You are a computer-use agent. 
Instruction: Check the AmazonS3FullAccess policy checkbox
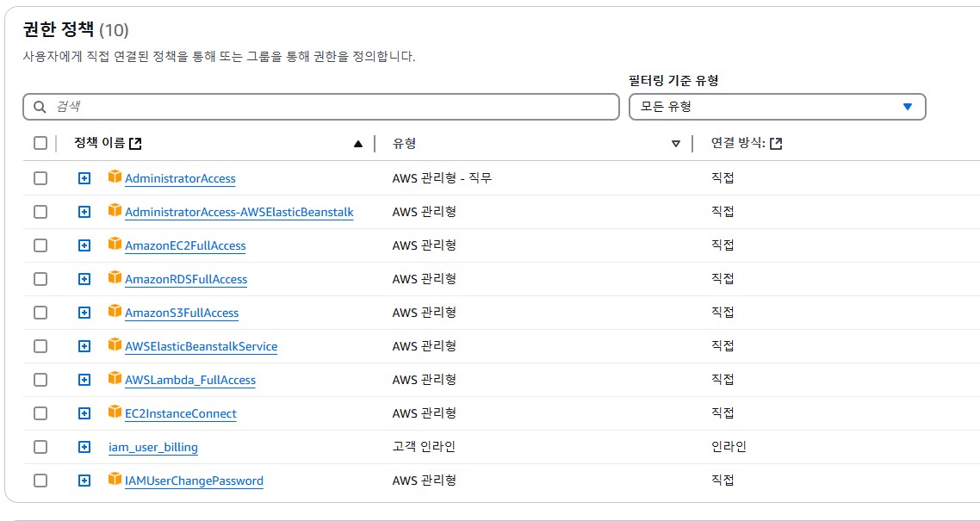40,313
